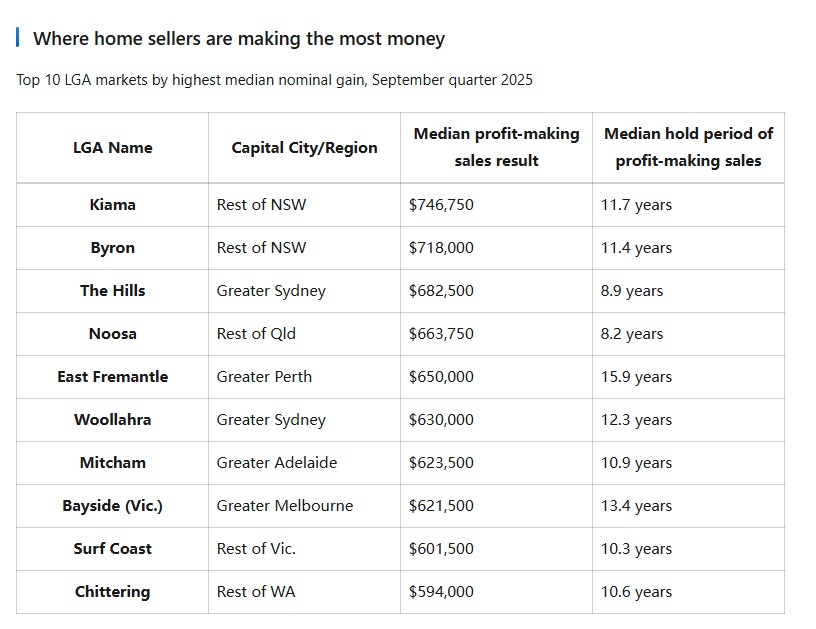Click the Surf Coast LGA name cell

[113, 549]
